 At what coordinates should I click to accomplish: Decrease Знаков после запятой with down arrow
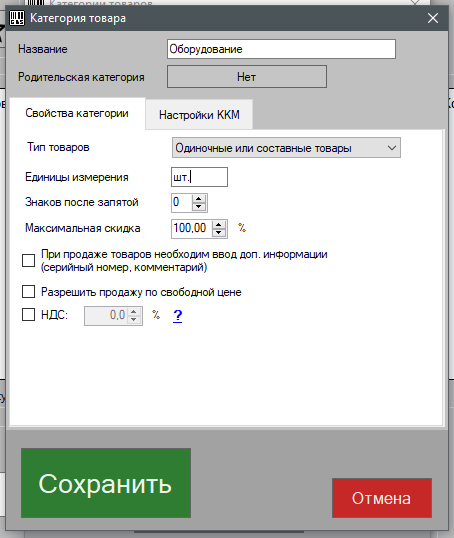pos(199,206)
